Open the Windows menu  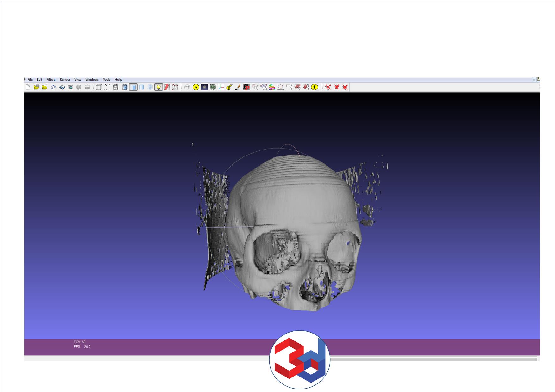coord(92,80)
